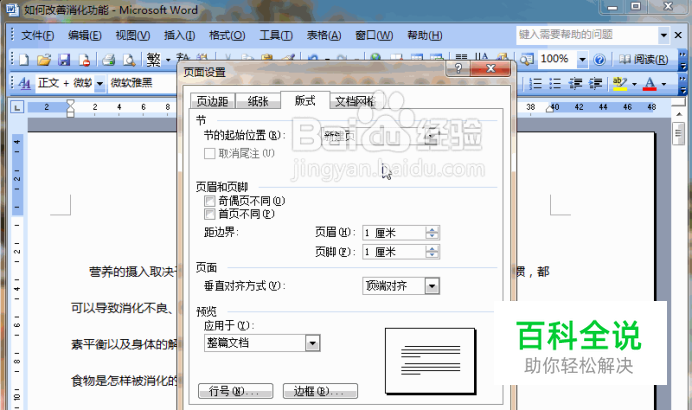Click the Document Map icon beside zoom box
Image resolution: width=692 pixels, height=410 pixels.
point(527,59)
